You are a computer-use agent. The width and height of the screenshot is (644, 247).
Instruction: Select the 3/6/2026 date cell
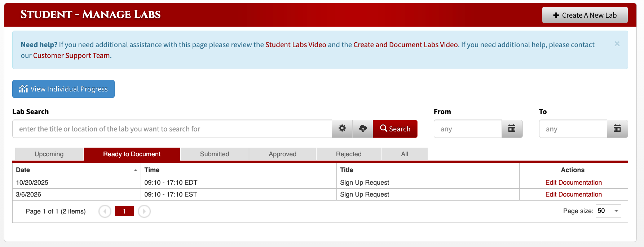tap(76, 194)
